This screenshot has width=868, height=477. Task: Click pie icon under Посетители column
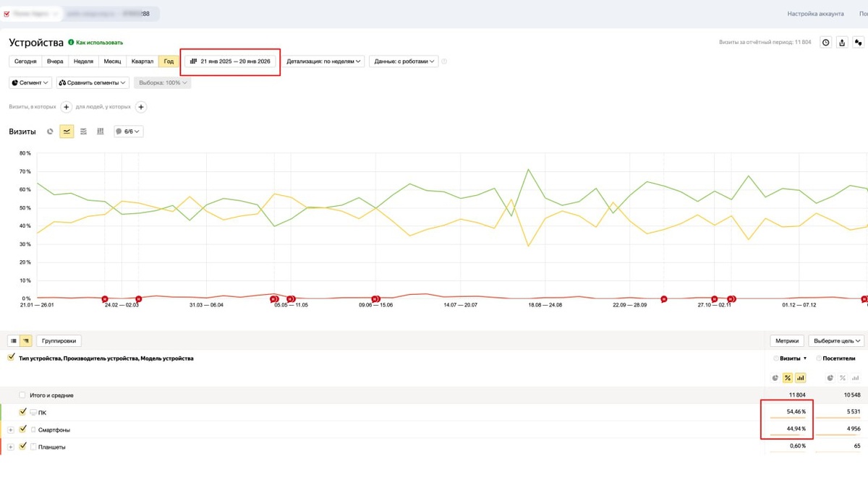830,378
